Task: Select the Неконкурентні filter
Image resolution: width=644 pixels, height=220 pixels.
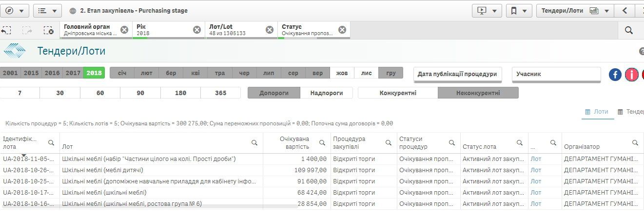Action: 478,93
